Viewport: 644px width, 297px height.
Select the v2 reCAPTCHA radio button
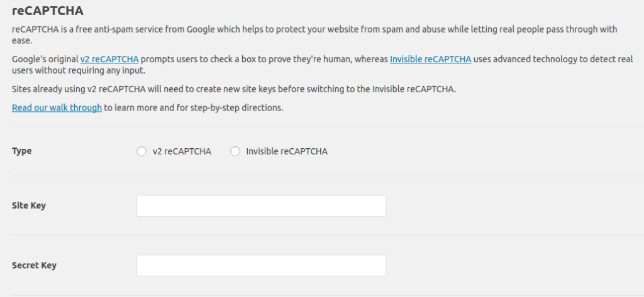click(142, 151)
